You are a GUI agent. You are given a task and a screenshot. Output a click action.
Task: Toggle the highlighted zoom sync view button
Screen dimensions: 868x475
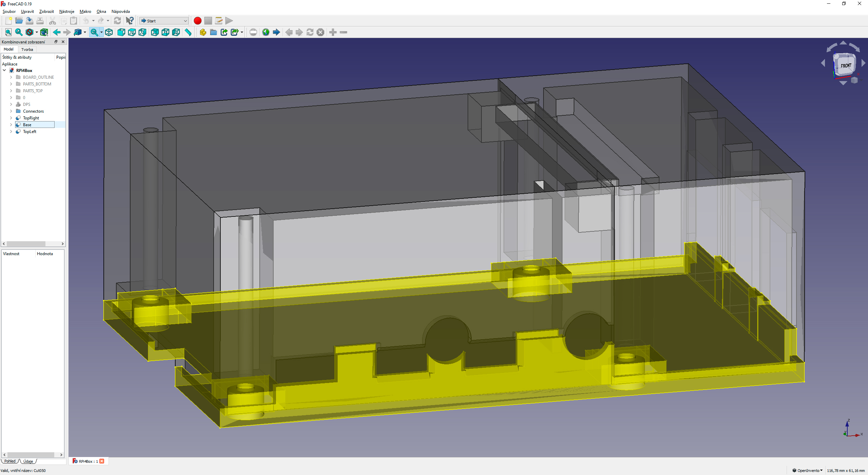coord(94,32)
